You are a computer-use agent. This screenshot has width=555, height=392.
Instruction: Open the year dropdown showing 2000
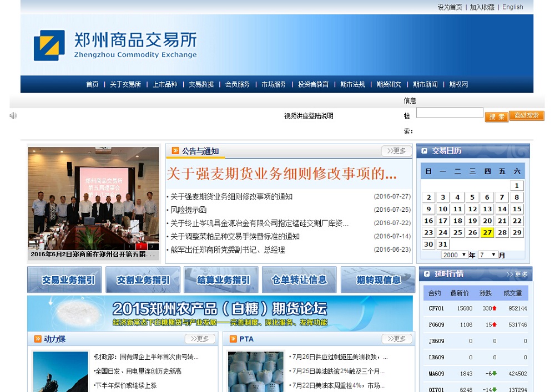(455, 255)
